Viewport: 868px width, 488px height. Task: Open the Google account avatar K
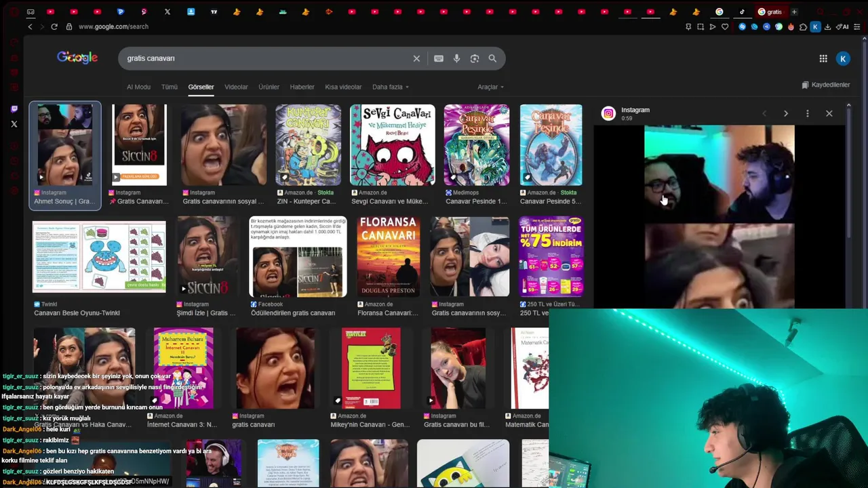(x=843, y=59)
